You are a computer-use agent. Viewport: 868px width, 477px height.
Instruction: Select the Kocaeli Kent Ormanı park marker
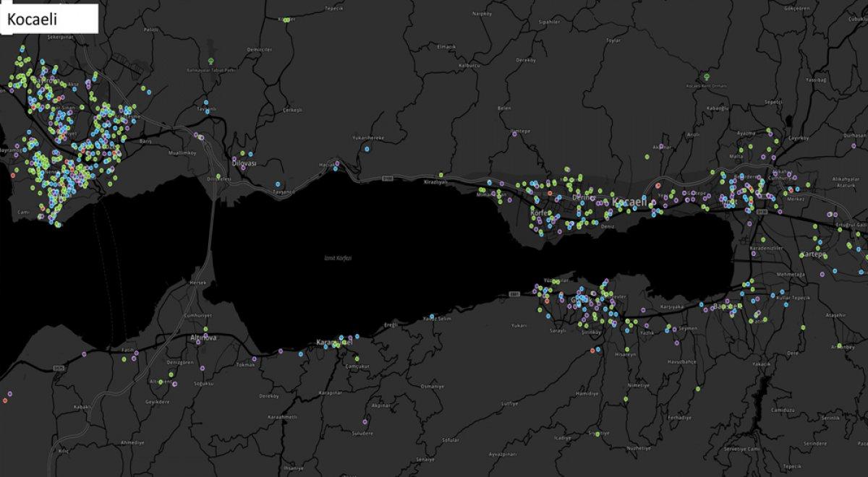[706, 77]
